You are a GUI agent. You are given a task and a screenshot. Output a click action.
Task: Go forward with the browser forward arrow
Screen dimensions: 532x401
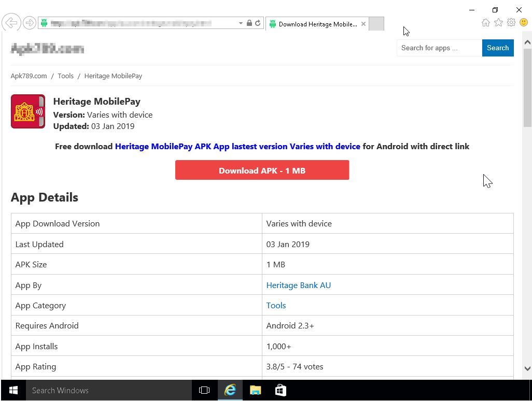pyautogui.click(x=30, y=23)
